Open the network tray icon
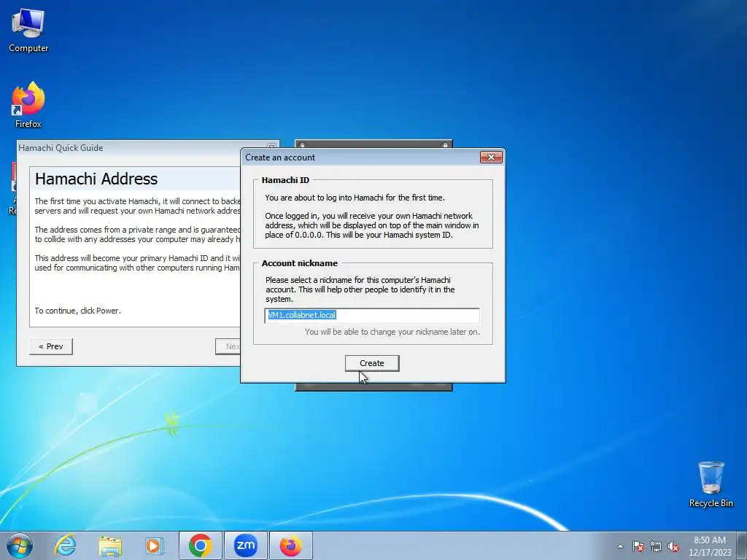 click(x=656, y=546)
